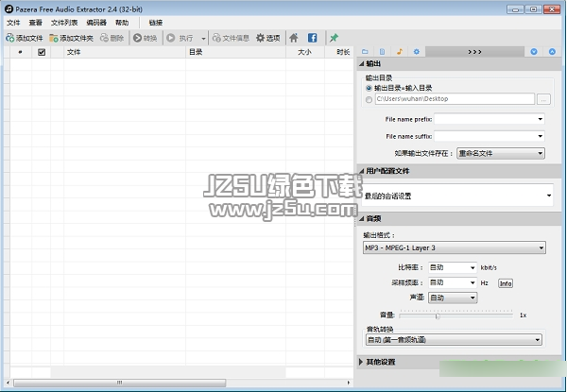Click the 文件 column header
This screenshot has width=567, height=392.
tap(125, 52)
